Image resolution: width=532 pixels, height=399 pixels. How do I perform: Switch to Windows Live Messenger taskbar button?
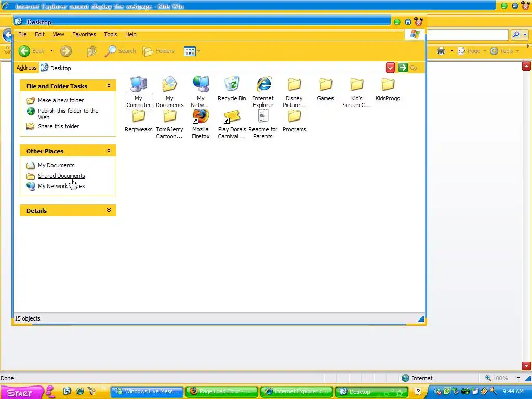pyautogui.click(x=147, y=392)
